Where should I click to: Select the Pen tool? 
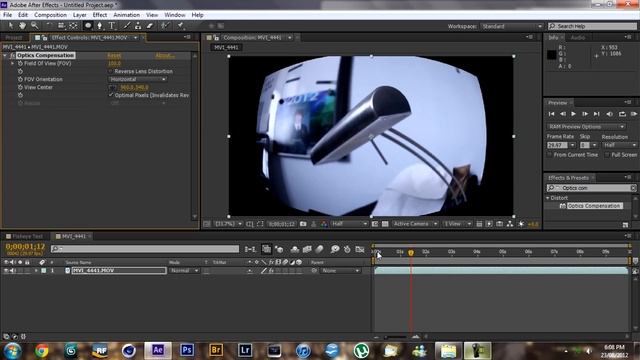pos(100,26)
